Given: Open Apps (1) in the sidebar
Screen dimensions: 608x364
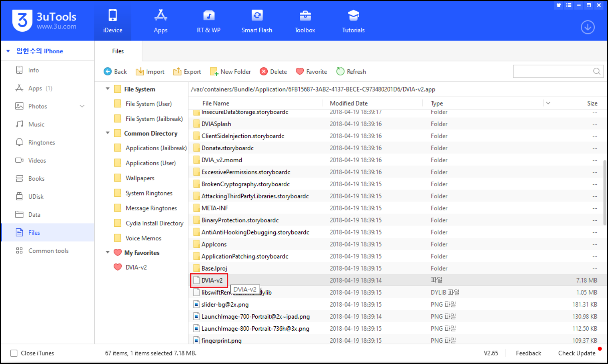Looking at the screenshot, I should click(x=48, y=88).
